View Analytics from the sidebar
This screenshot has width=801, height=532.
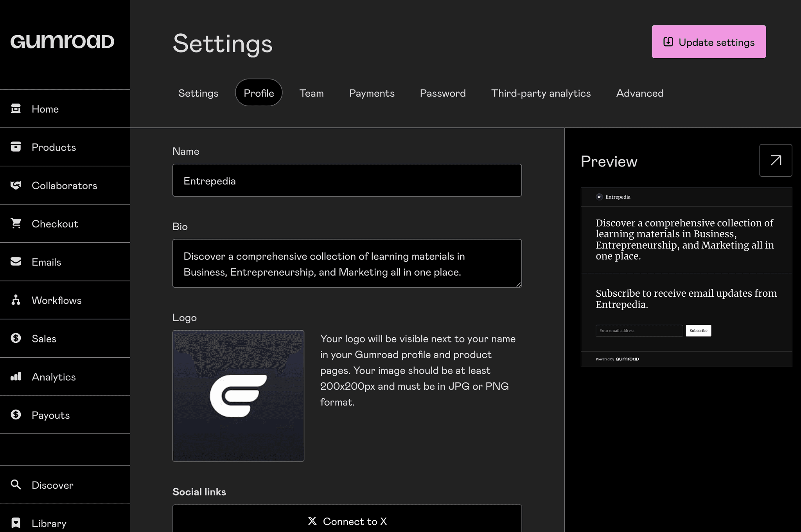pos(54,376)
